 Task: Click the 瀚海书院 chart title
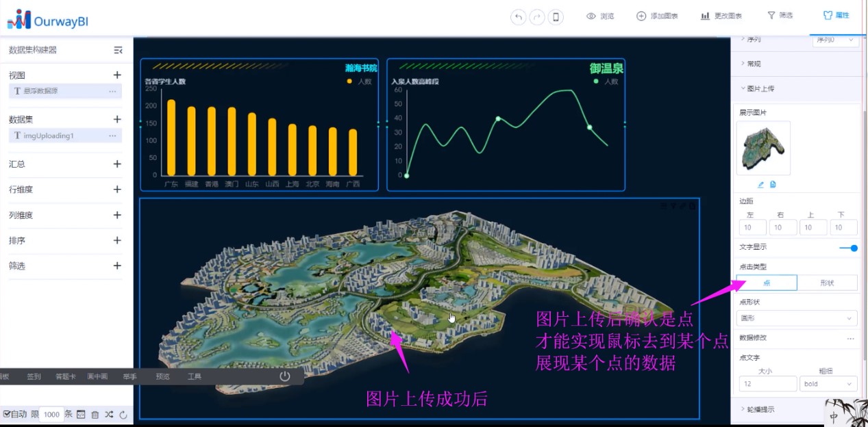[361, 68]
